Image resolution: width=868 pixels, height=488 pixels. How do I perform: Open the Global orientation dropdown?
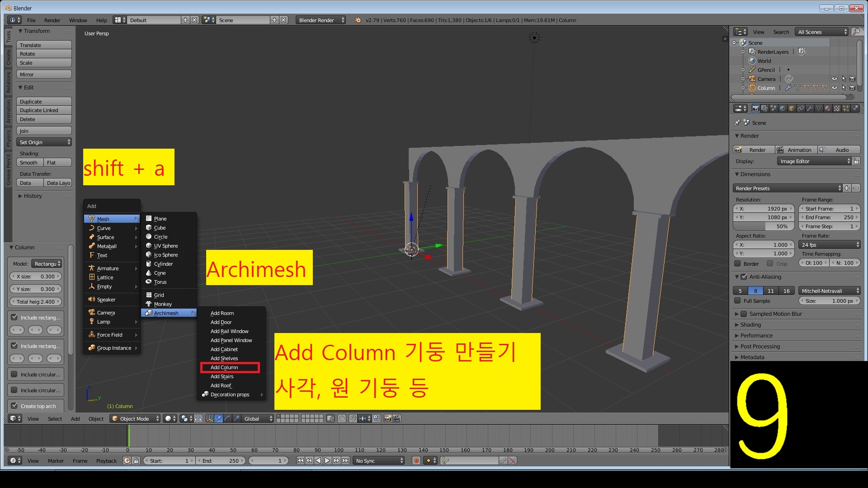258,419
